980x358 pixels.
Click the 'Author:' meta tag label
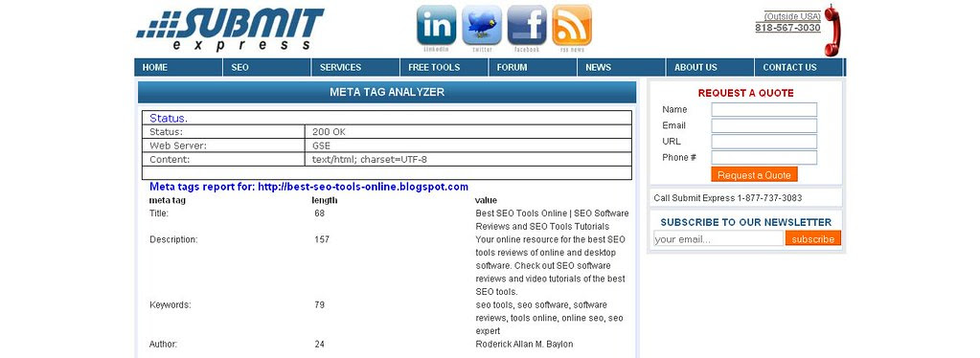point(163,345)
